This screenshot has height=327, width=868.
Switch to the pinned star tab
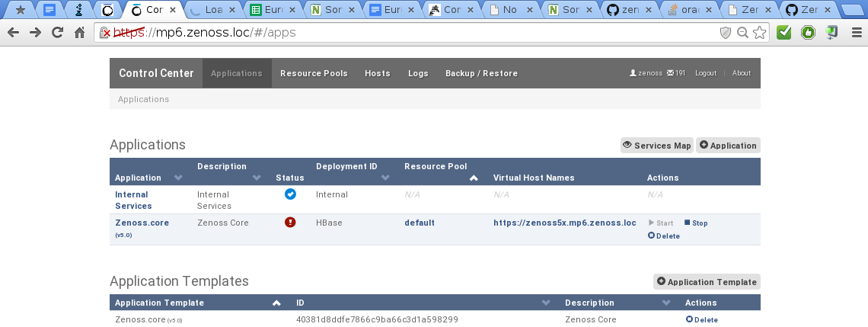[x=21, y=9]
